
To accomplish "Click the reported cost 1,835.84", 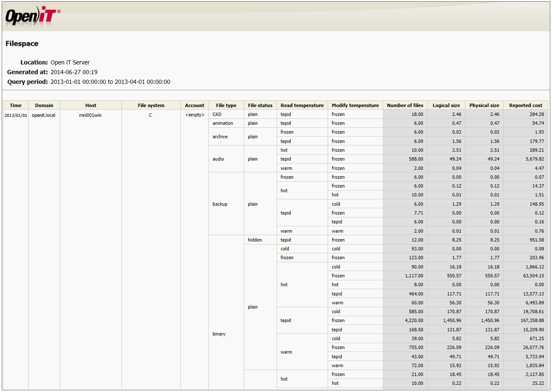I will tap(535, 366).
